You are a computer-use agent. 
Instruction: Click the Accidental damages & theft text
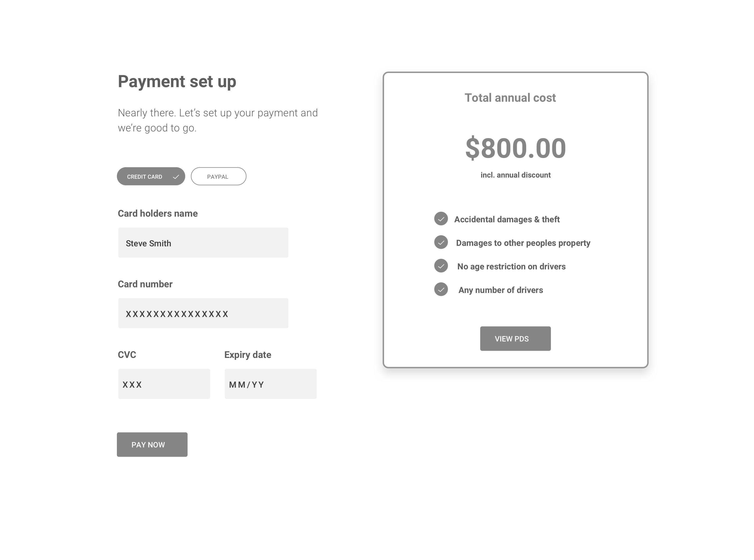(507, 219)
